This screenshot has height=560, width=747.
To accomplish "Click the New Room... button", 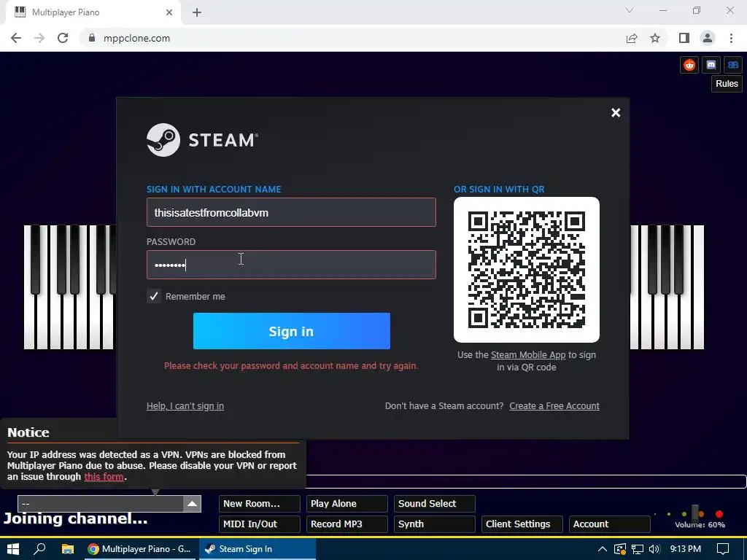I will click(x=260, y=504).
